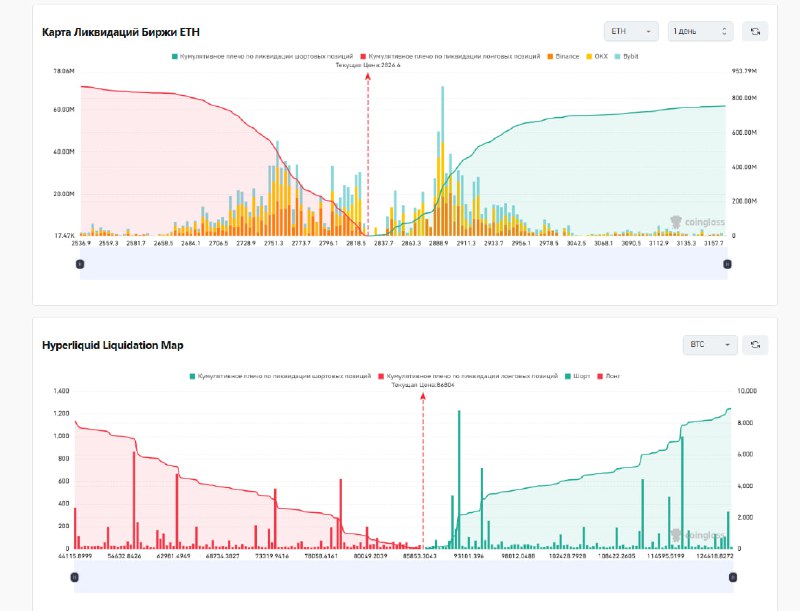Click coinglass watermark logo on ETH chart
This screenshot has width=800, height=611.
point(691,222)
